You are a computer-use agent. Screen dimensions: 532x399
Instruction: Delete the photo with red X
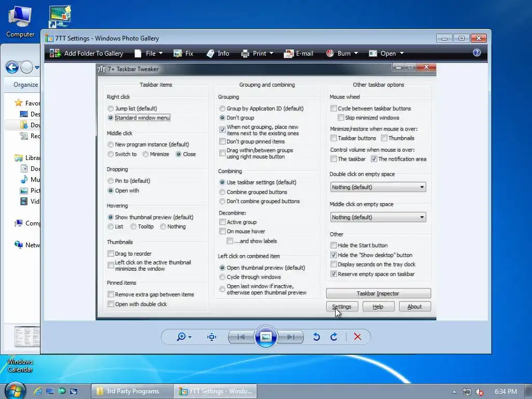357,337
